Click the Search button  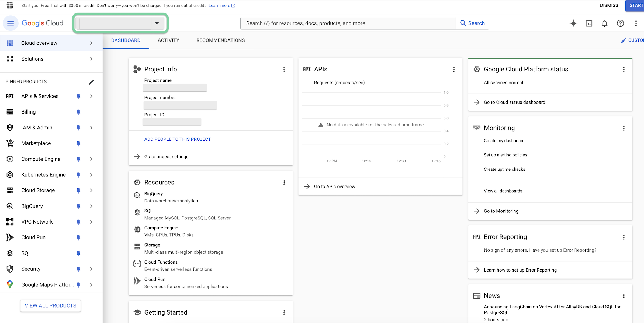473,23
